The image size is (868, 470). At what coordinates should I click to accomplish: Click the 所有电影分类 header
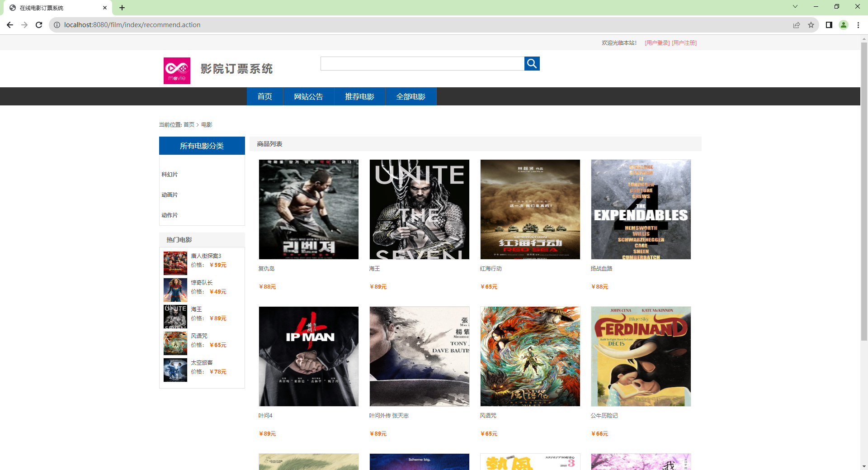pyautogui.click(x=202, y=146)
